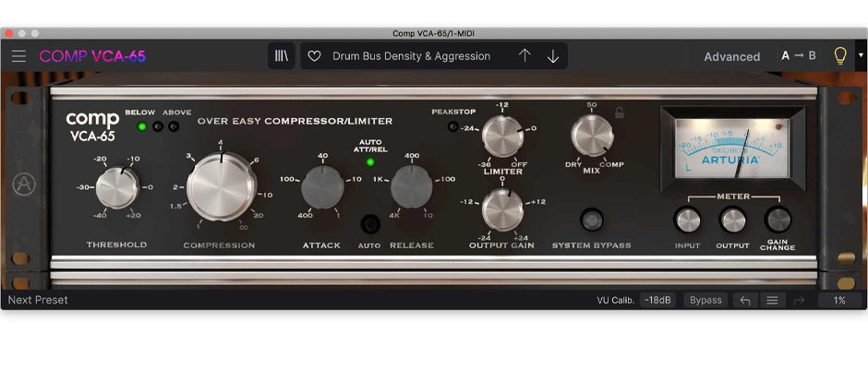Click the A → B compare button

[799, 56]
